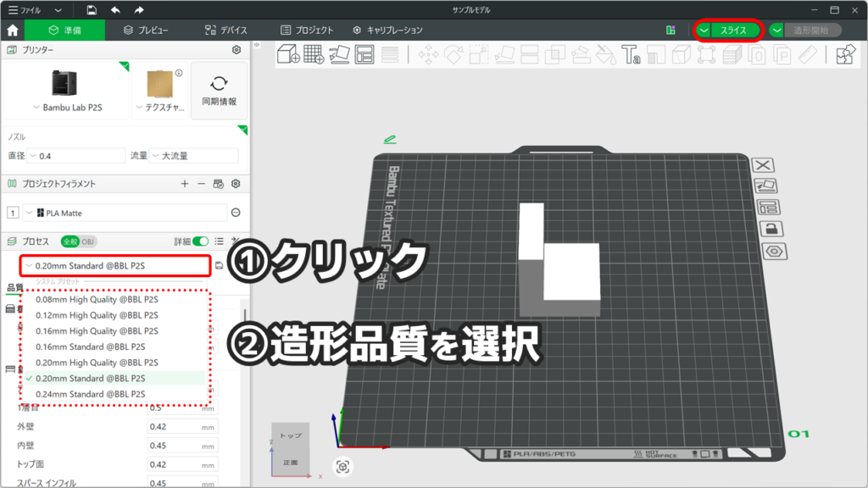Image resolution: width=868 pixels, height=488 pixels.
Task: Toggle the 詳細 advanced mode switch
Action: click(200, 241)
